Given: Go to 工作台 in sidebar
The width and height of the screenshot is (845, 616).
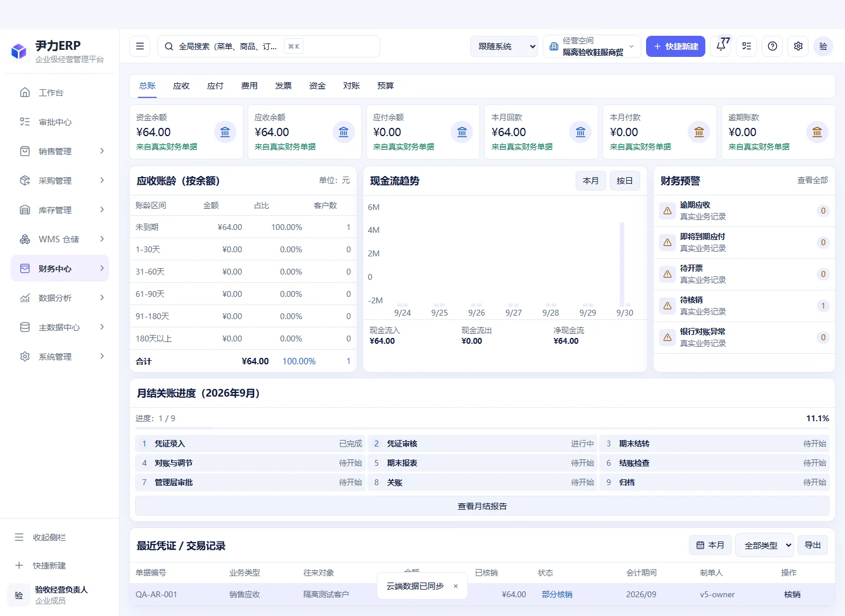Looking at the screenshot, I should pos(60,92).
